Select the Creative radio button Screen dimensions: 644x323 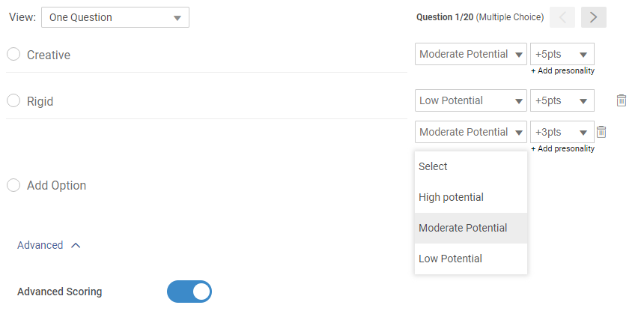click(13, 55)
